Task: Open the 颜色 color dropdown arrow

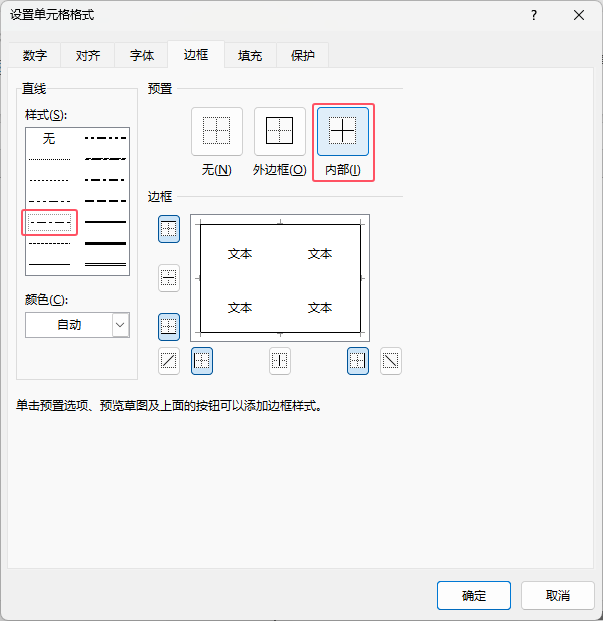Action: (120, 325)
